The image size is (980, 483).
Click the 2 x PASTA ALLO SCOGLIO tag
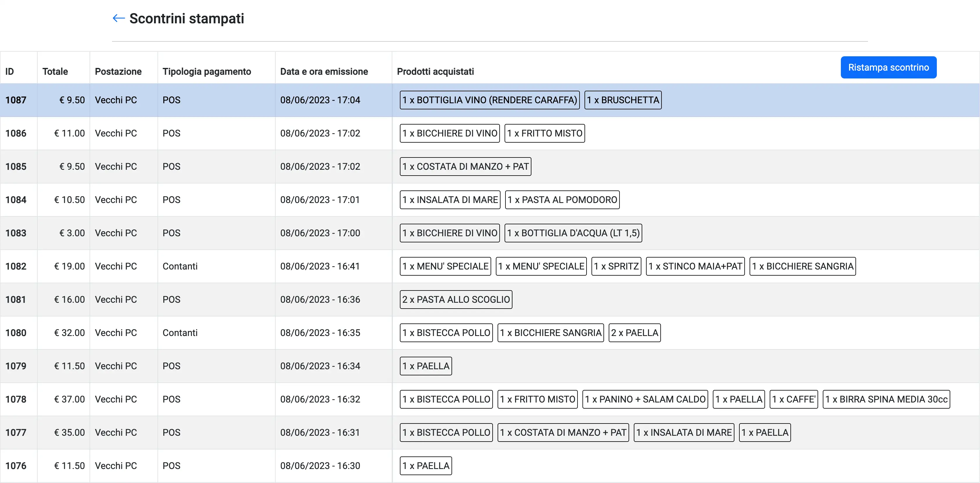[455, 299]
